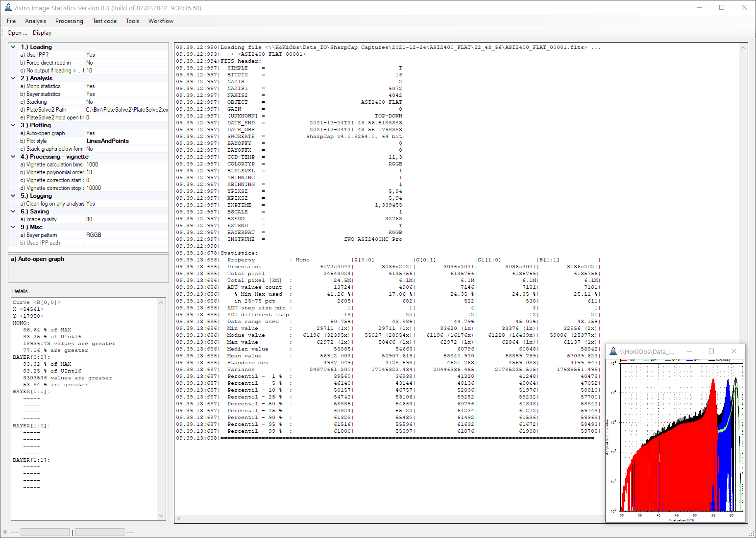Screen dimensions: 756x538
Task: Click the Details box scroll-down arrow
Action: tap(161, 515)
